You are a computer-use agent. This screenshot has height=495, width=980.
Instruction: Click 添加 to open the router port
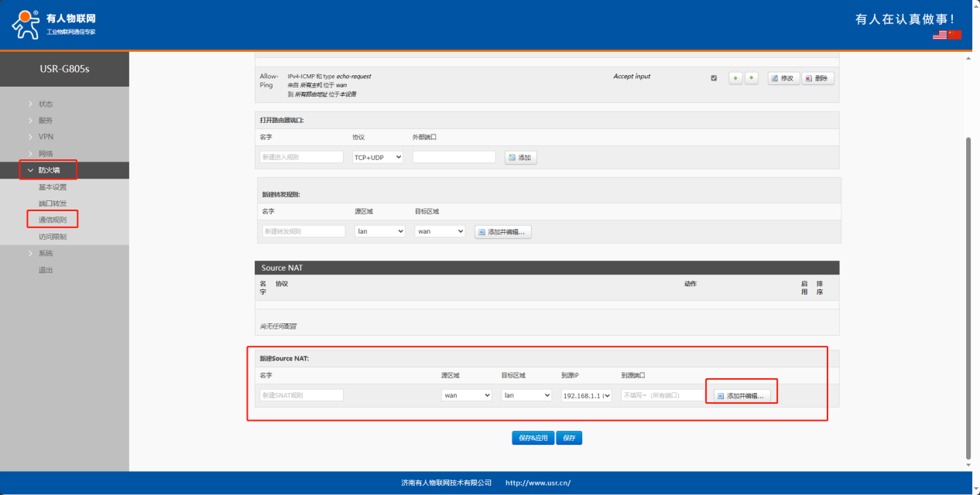520,157
